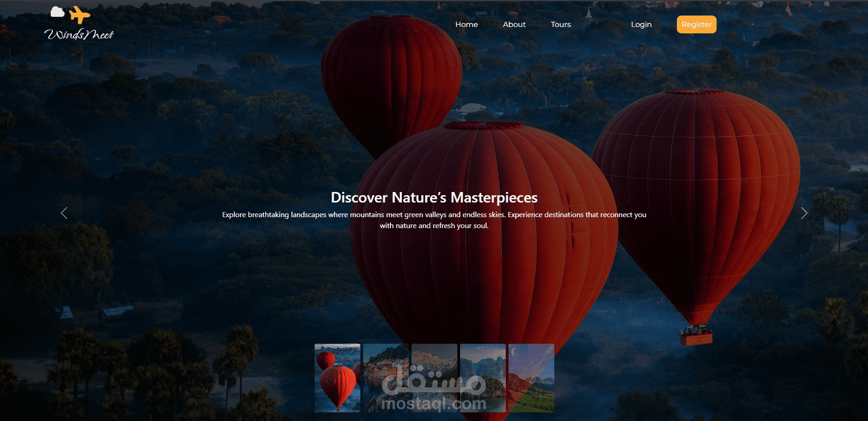Select the red balloons thumbnail

(x=338, y=378)
